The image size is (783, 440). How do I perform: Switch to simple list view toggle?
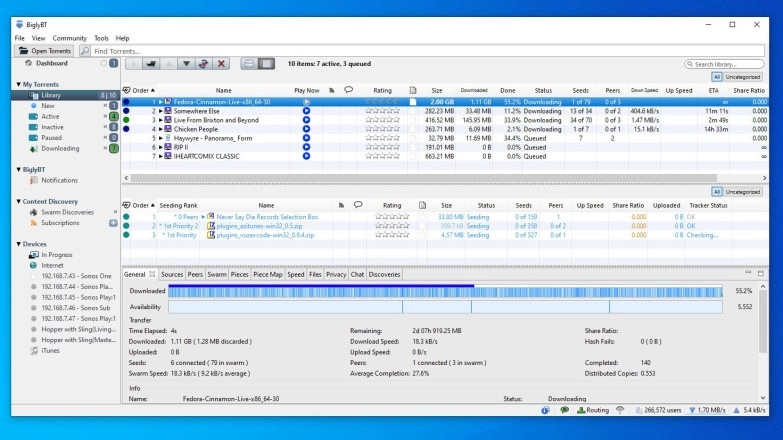click(x=249, y=63)
